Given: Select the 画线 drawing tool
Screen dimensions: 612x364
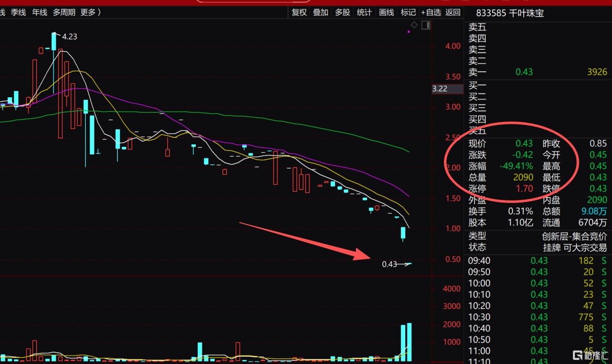Looking at the screenshot, I should tap(387, 12).
